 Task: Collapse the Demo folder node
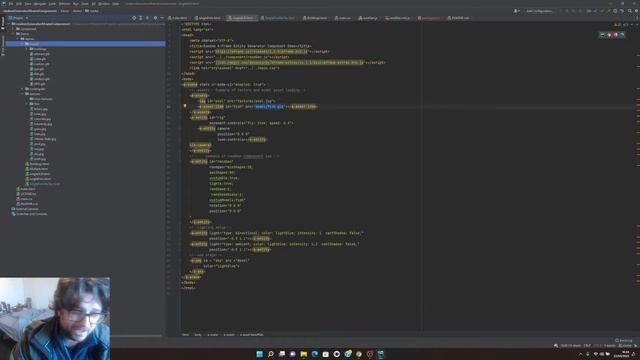click(x=13, y=34)
